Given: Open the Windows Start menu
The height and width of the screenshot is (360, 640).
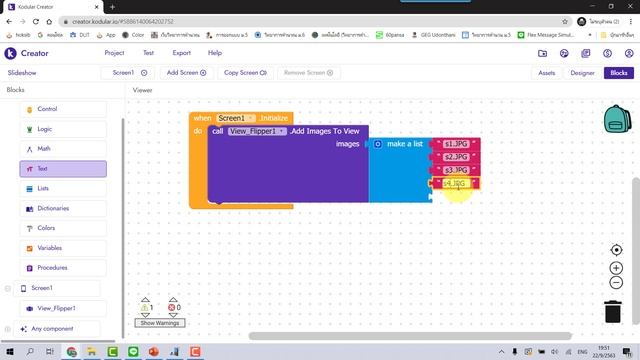Looking at the screenshot, I should click(10, 351).
